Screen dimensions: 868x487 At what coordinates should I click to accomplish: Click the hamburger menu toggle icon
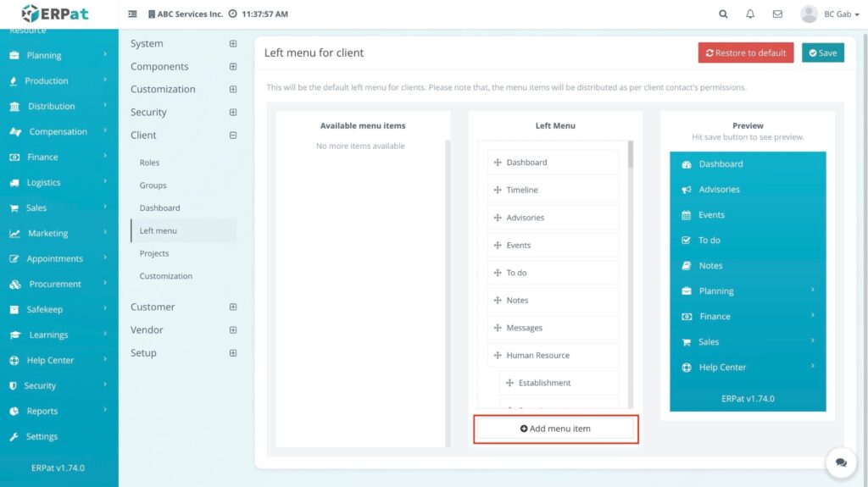132,14
